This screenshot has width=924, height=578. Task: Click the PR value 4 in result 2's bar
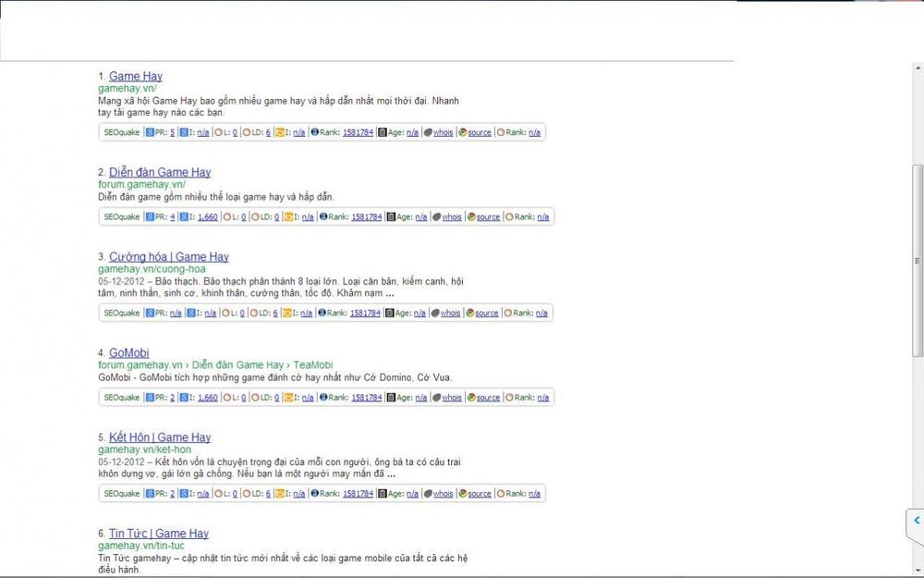pyautogui.click(x=173, y=217)
